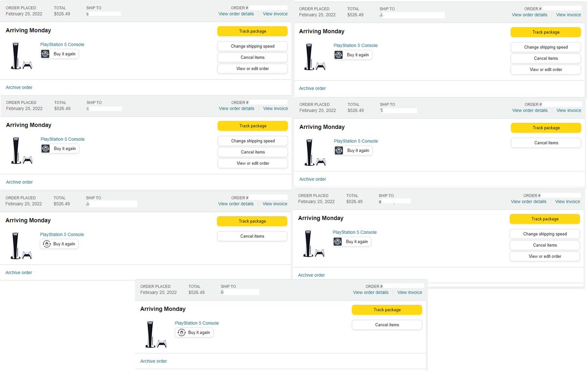This screenshot has width=588, height=371.
Task: Cancel items in order shipped to 'R'
Action: pos(387,324)
